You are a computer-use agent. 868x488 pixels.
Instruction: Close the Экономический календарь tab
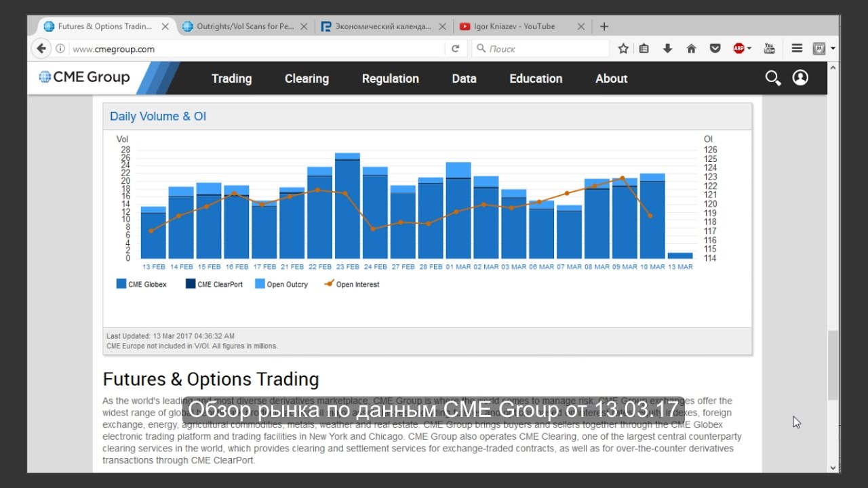[x=442, y=26]
